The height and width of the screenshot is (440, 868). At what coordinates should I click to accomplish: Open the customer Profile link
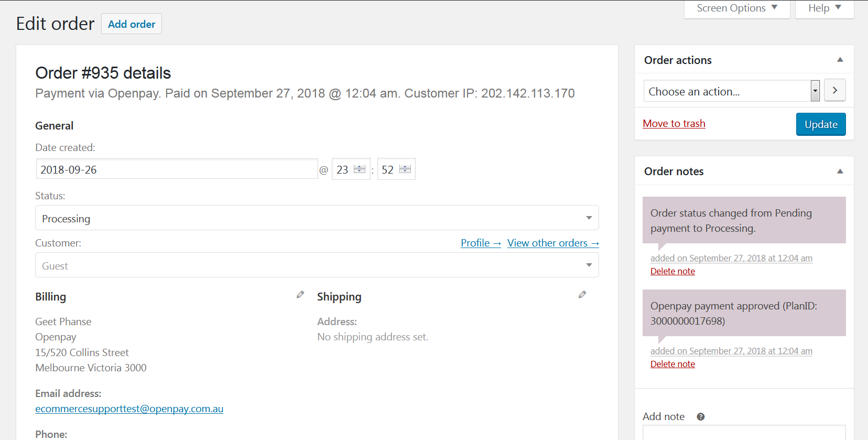pos(480,243)
